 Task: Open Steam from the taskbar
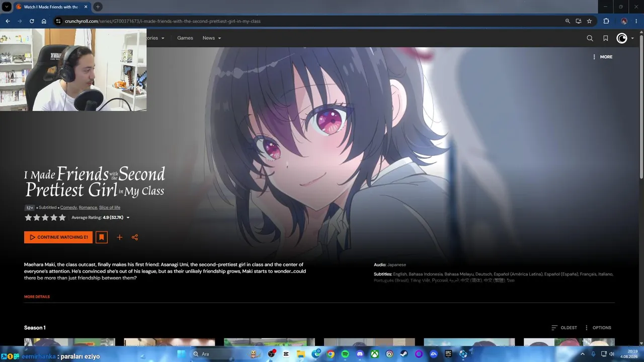point(404,354)
